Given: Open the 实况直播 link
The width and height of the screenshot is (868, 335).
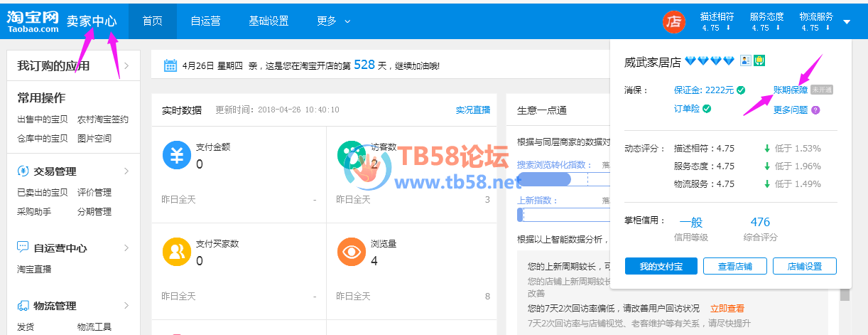Looking at the screenshot, I should pyautogui.click(x=473, y=110).
